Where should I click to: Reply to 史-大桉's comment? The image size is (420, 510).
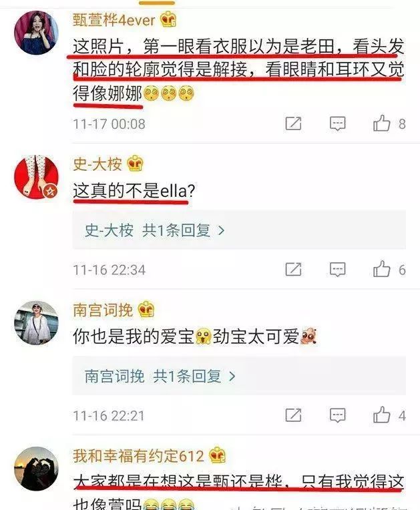click(x=337, y=270)
